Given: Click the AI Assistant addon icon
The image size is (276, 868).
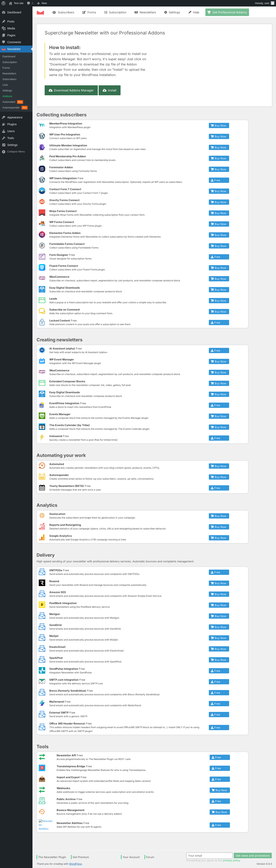Looking at the screenshot, I should click(42, 350).
